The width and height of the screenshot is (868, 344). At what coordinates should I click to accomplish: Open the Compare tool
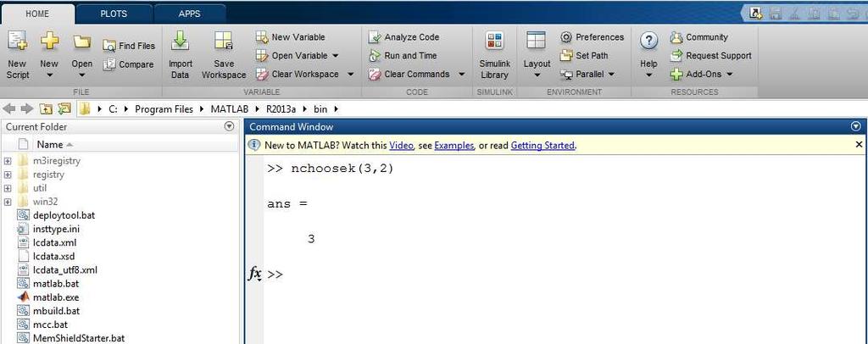(x=129, y=64)
